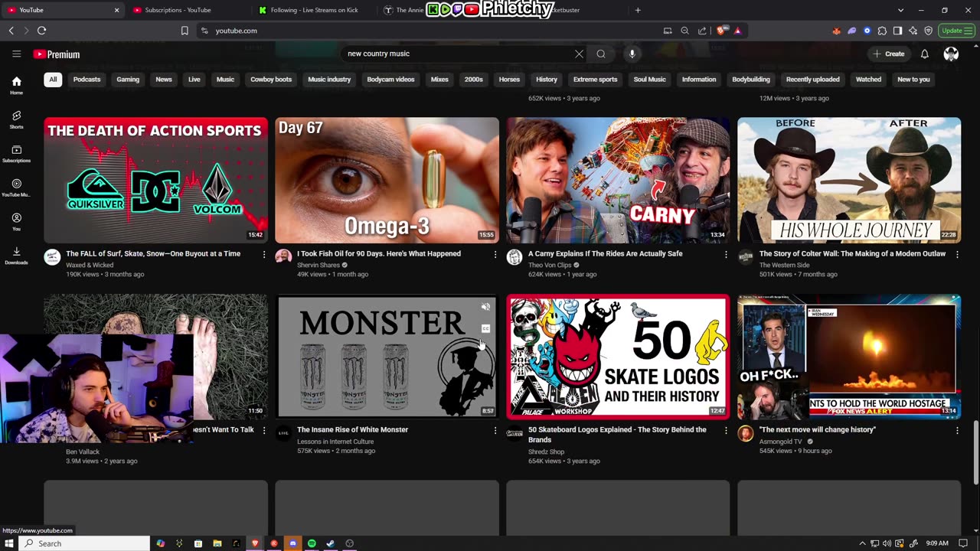
Task: Unmute the White Monster video preview
Action: coord(485,308)
